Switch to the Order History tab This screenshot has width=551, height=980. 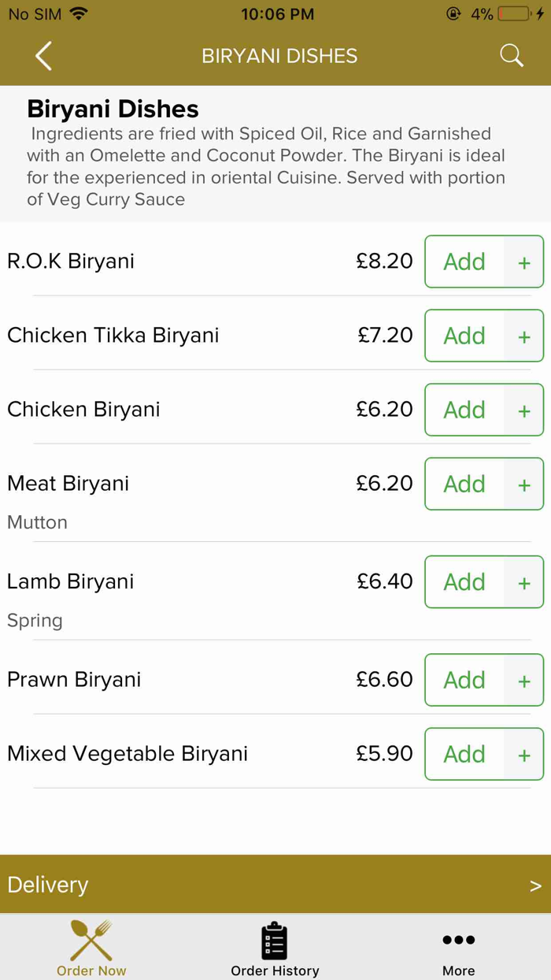275,948
